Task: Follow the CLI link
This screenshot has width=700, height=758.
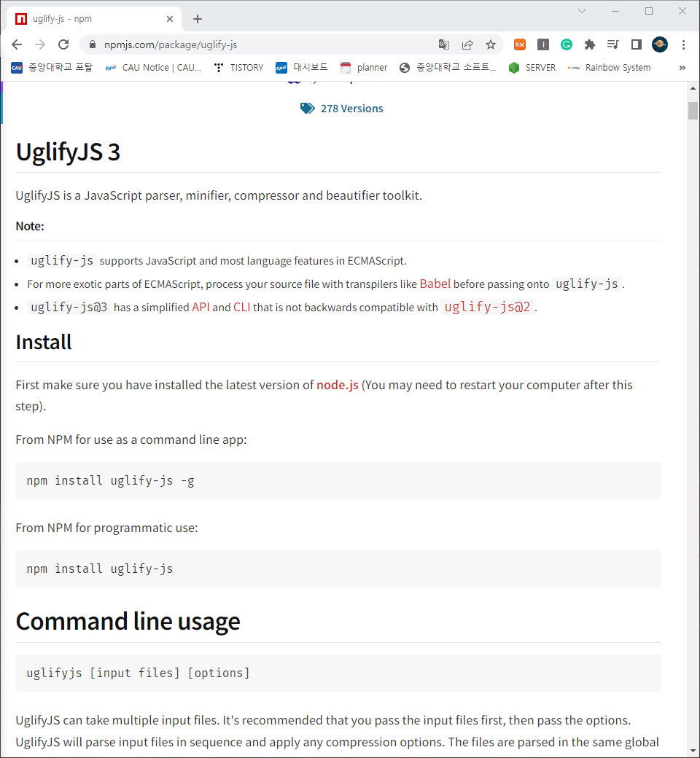Action: (242, 307)
